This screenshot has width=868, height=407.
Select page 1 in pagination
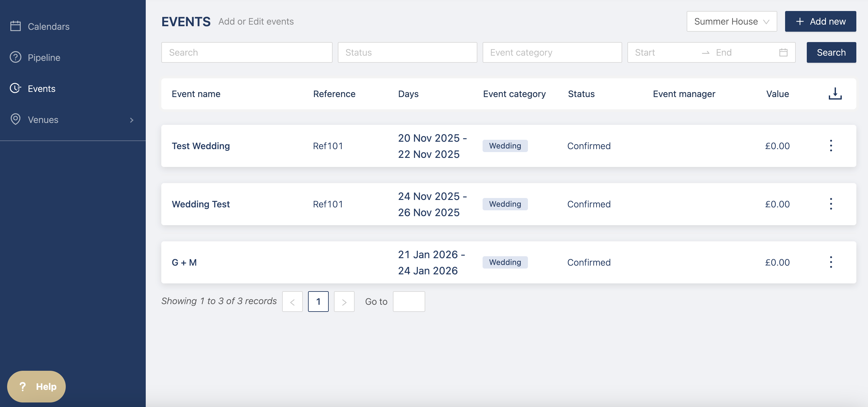pyautogui.click(x=318, y=302)
